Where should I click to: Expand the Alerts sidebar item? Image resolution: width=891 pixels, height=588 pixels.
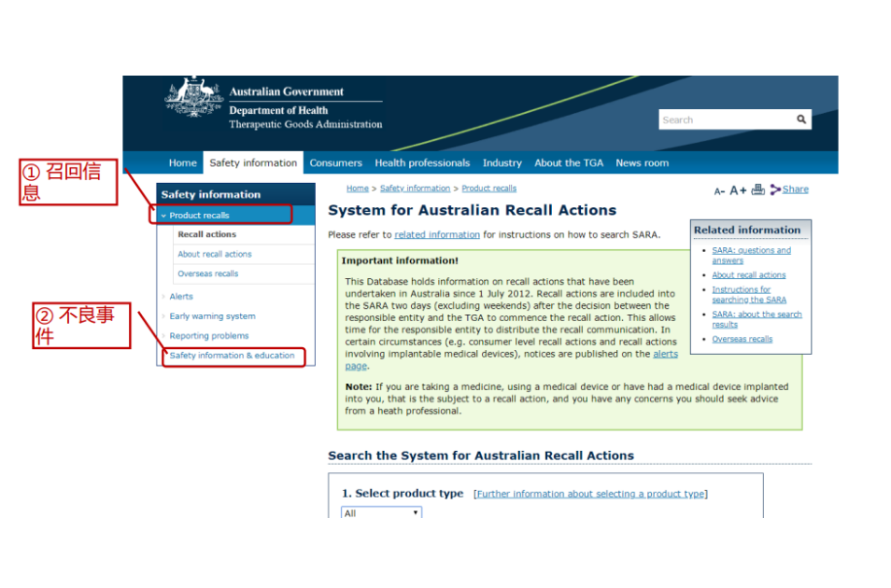tap(180, 297)
